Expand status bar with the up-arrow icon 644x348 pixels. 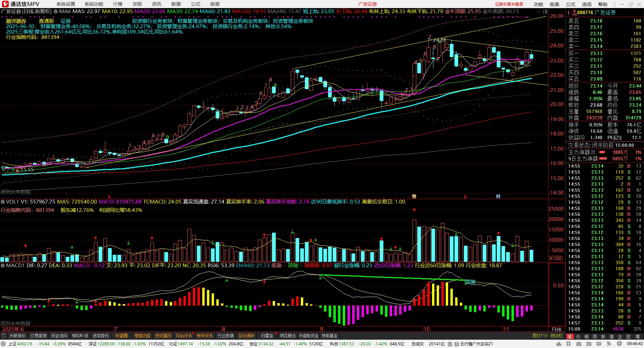[3, 344]
